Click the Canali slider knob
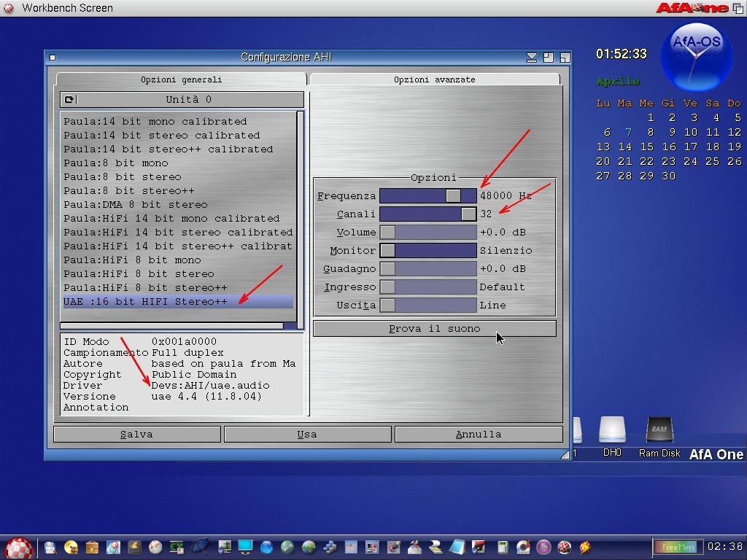 point(468,214)
